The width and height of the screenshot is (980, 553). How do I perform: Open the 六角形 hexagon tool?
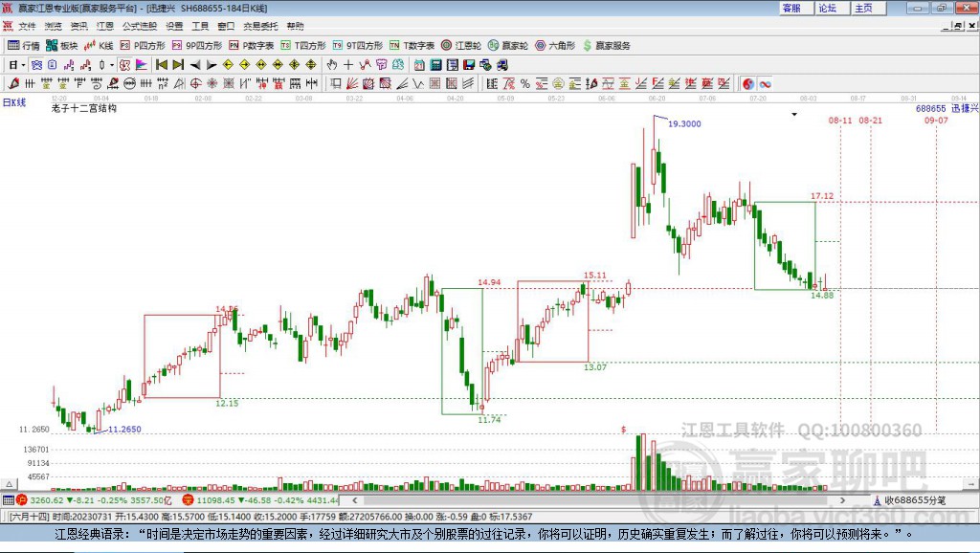(555, 46)
